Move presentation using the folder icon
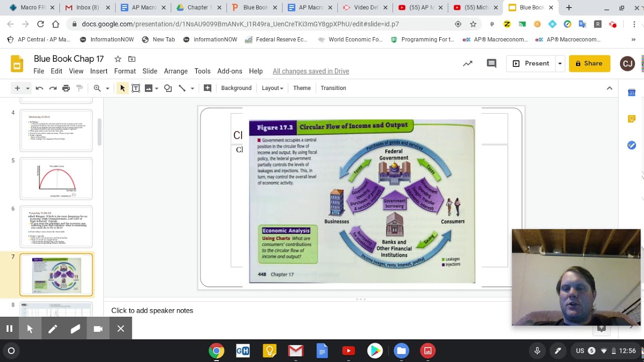 tap(132, 59)
